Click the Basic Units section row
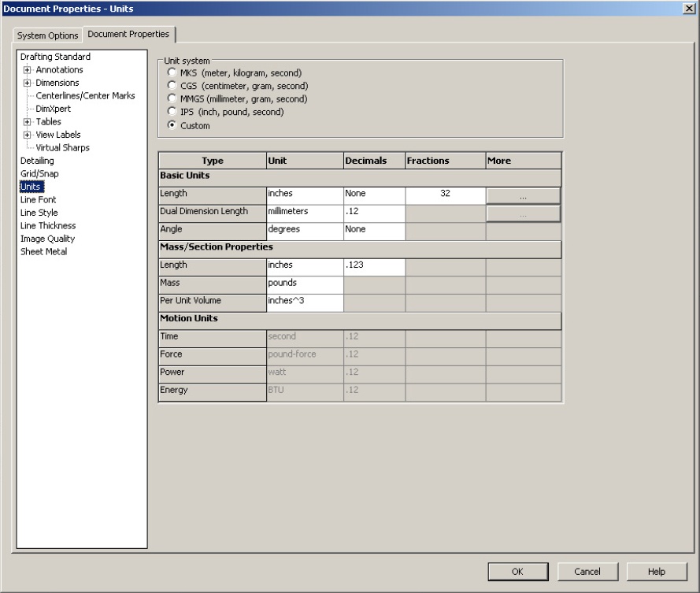Screen dimensions: 700x593 (x=360, y=178)
